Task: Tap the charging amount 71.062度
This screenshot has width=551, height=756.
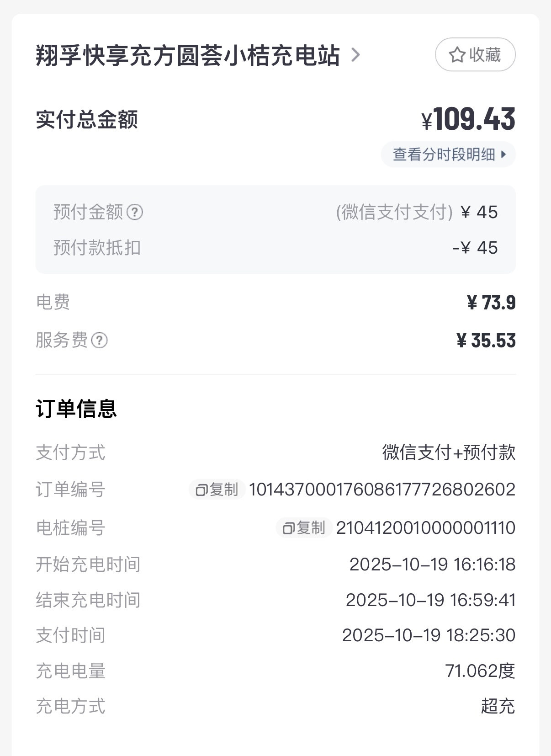Action: 480,671
